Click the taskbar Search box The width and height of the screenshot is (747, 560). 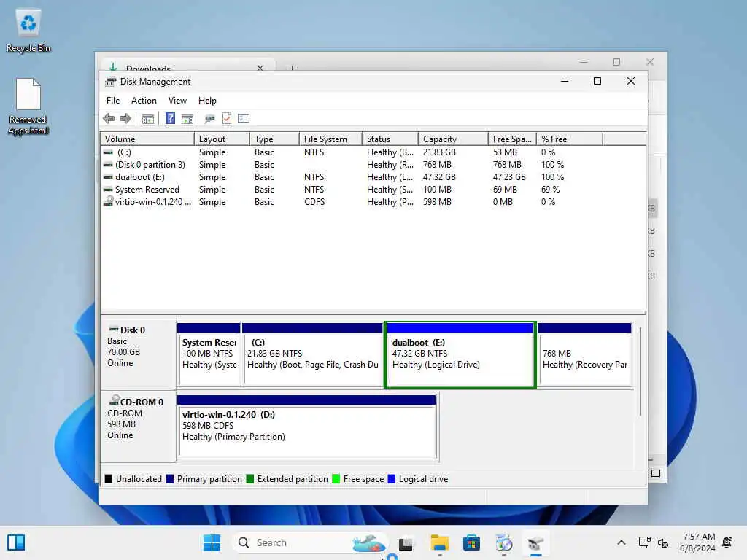pos(309,542)
